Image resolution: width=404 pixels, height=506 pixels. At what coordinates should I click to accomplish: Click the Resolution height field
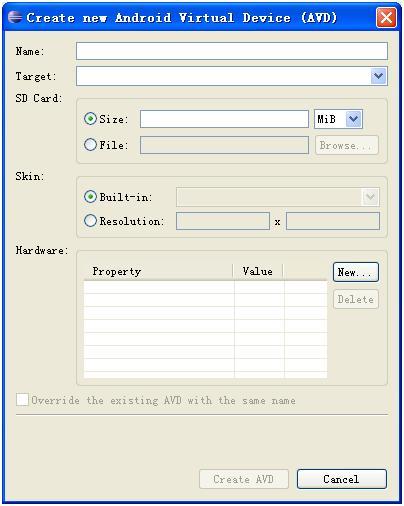[x=333, y=221]
